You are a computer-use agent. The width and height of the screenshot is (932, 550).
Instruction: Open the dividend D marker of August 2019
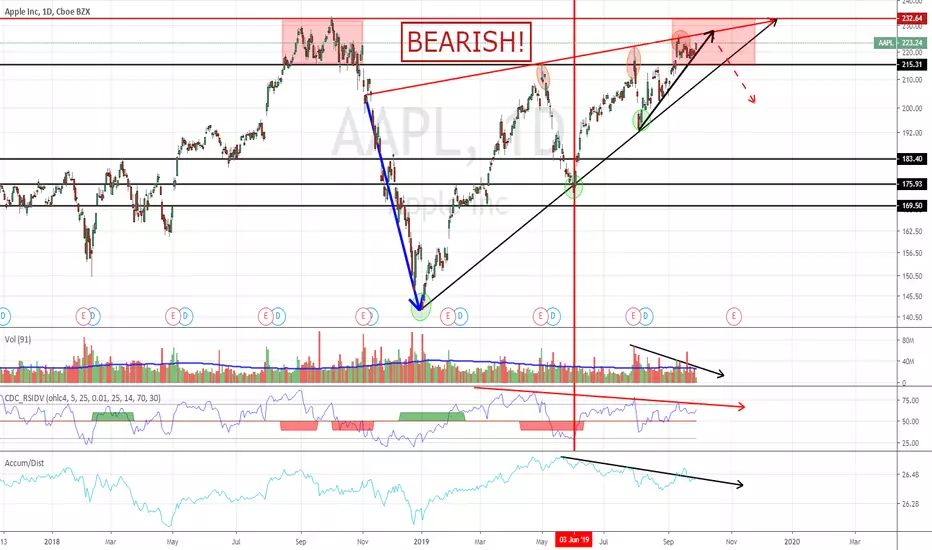646,316
